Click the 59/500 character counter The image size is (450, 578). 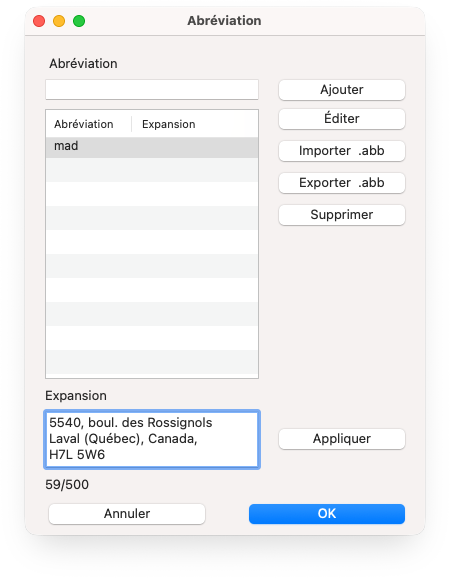(x=67, y=485)
